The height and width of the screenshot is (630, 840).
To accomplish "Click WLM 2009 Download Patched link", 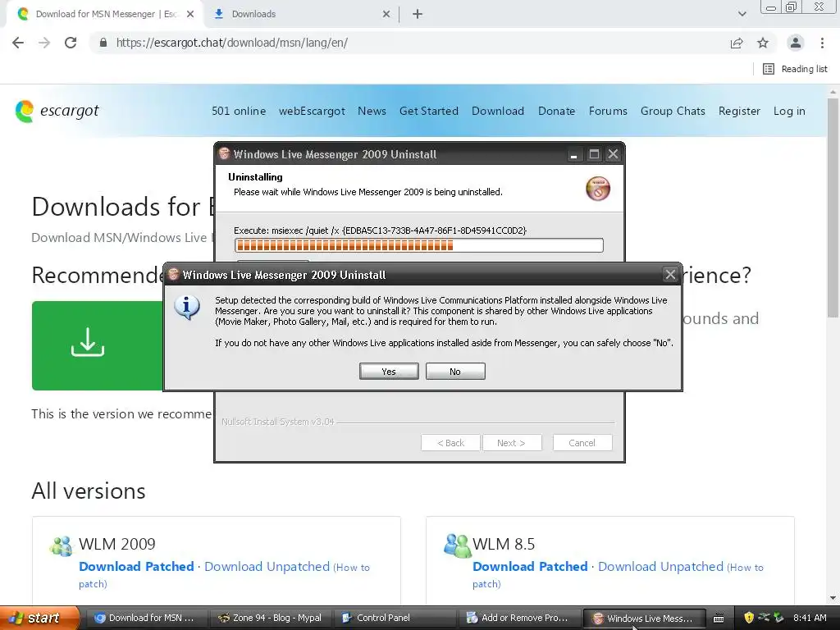I will coord(136,566).
